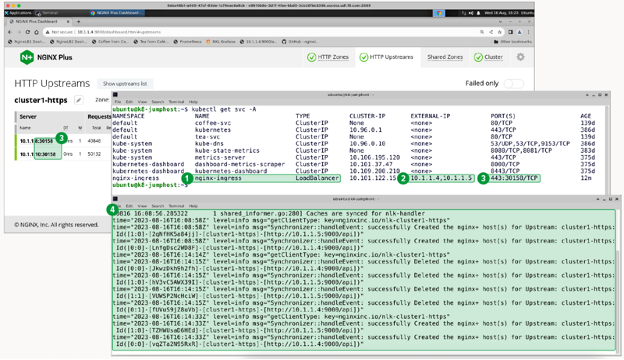This screenshot has width=624, height=360.
Task: Share this page from the address bar
Action: point(491,32)
